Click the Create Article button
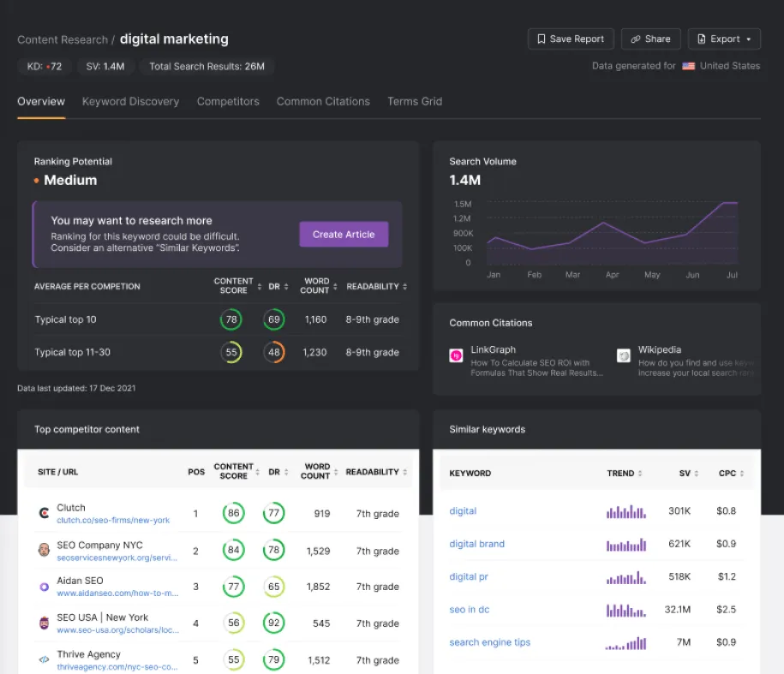Screen dimensions: 784x674 click(x=344, y=234)
